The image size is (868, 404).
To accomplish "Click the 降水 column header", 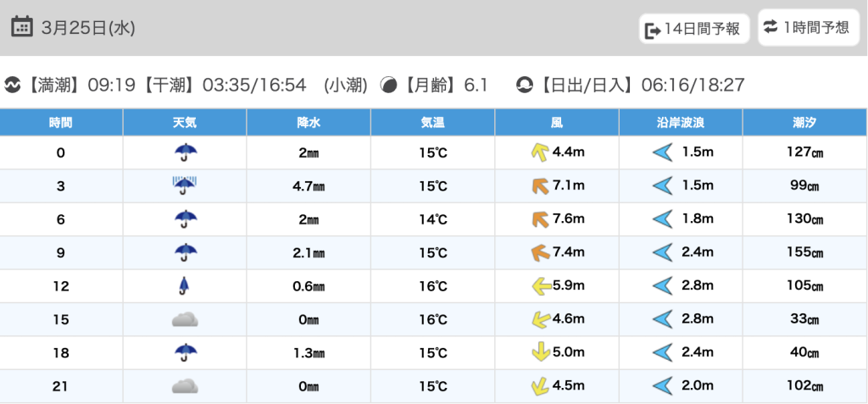I will (x=309, y=123).
